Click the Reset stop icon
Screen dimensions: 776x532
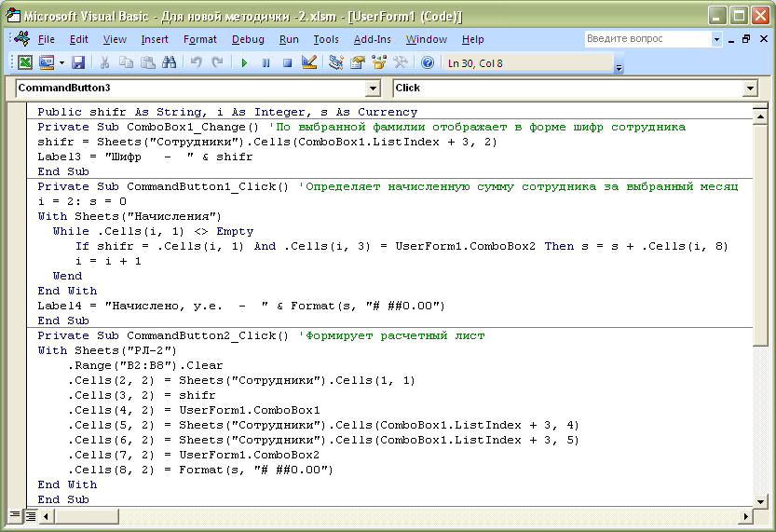pyautogui.click(x=287, y=62)
